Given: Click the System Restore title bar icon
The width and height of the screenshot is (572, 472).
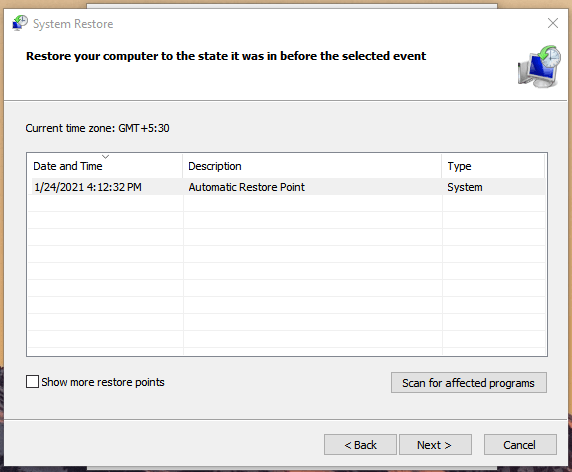Looking at the screenshot, I should 20,23.
